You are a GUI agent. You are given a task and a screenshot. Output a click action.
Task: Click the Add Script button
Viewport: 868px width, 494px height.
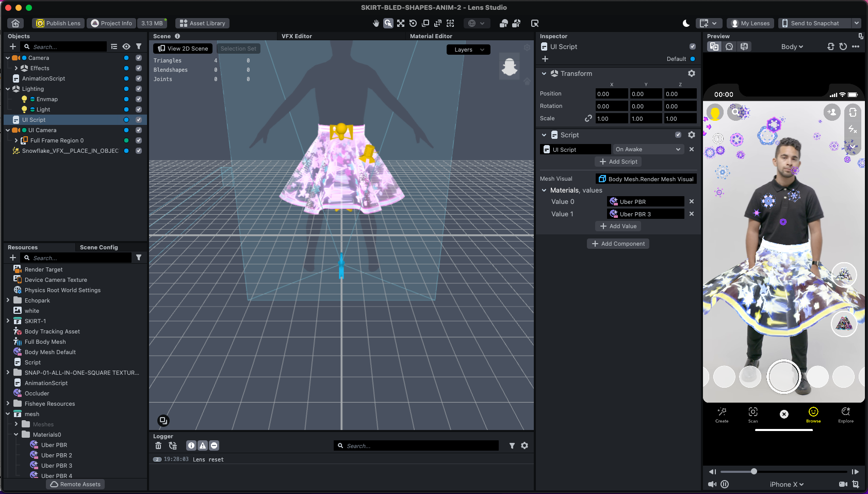coord(618,161)
